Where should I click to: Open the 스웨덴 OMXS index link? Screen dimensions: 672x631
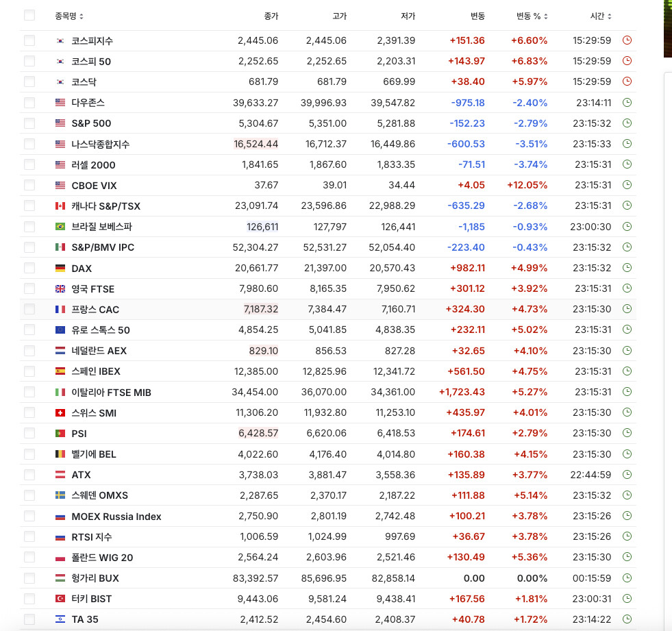[x=100, y=495]
